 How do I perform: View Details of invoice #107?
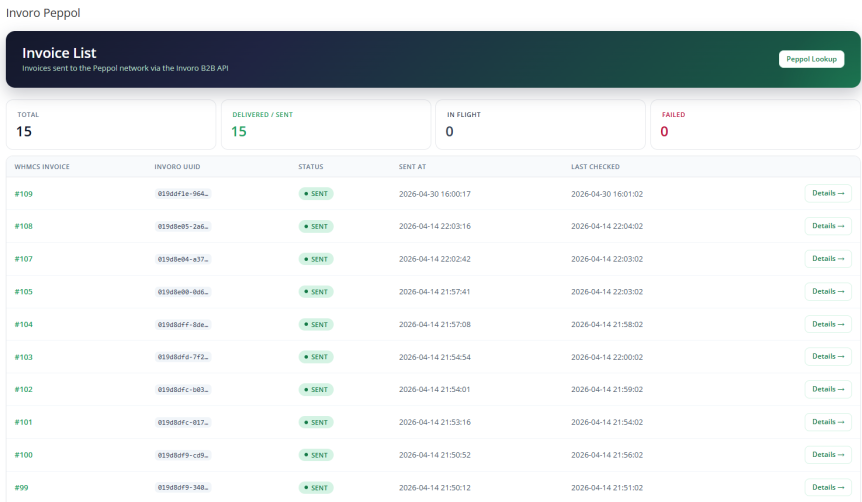[828, 259]
